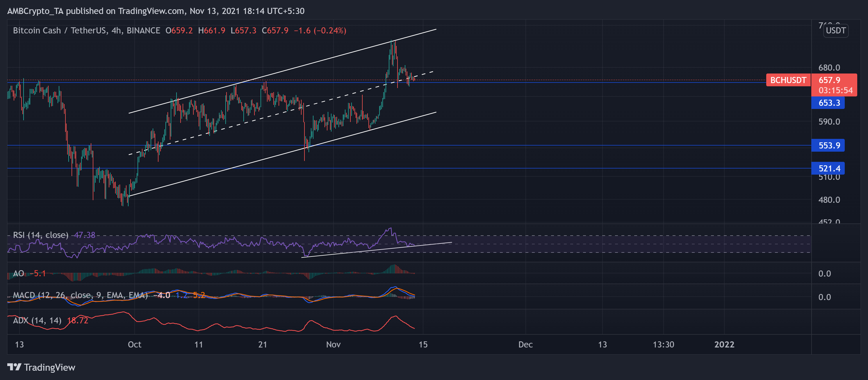Click the 15 date label on the time axis

(x=423, y=344)
